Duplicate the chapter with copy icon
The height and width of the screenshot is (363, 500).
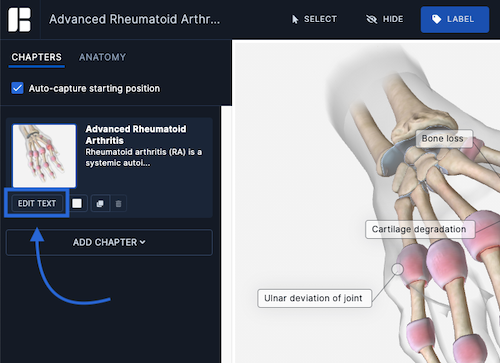[x=100, y=203]
